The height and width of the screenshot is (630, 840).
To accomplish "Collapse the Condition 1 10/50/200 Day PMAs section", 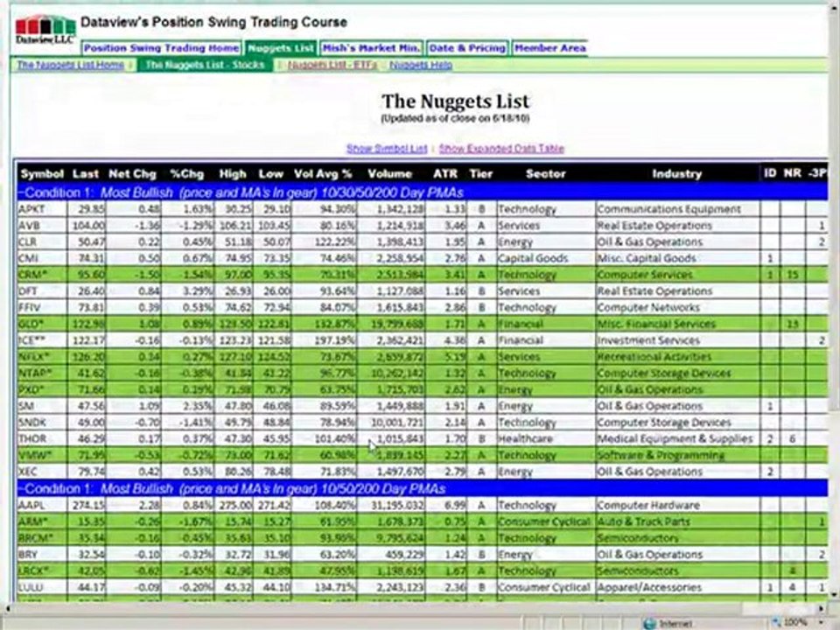I will (x=21, y=488).
